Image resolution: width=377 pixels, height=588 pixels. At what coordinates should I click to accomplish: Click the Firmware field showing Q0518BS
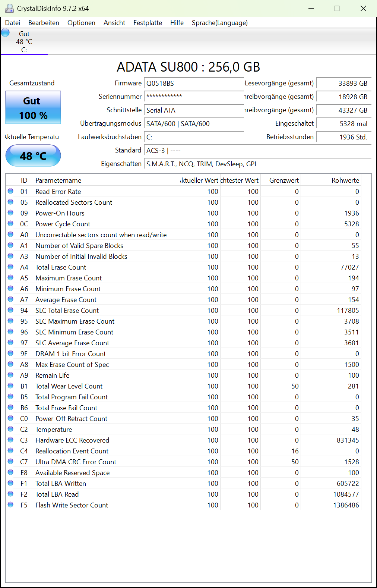click(x=194, y=84)
